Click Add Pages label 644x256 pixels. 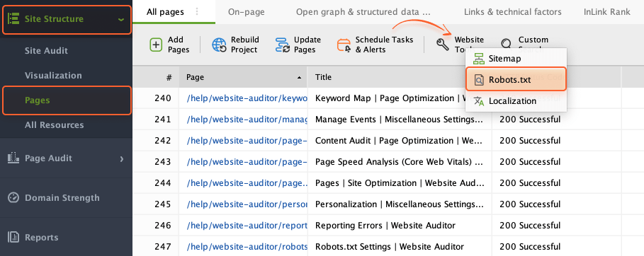[179, 45]
